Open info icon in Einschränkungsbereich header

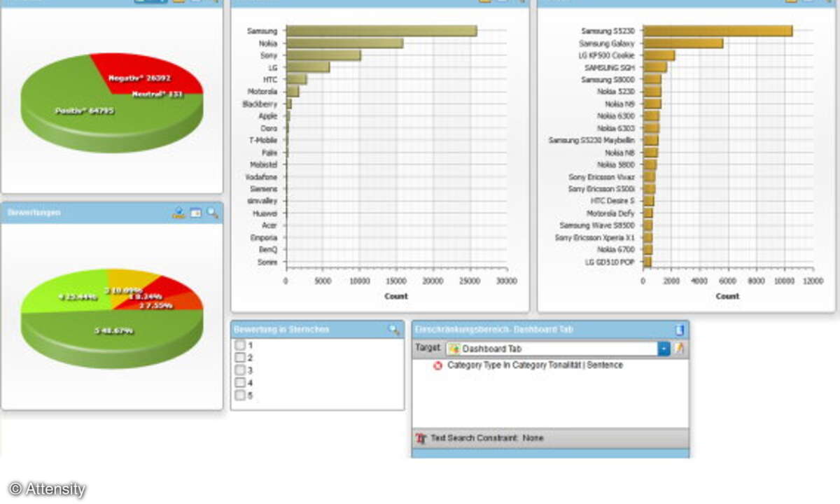click(x=679, y=330)
